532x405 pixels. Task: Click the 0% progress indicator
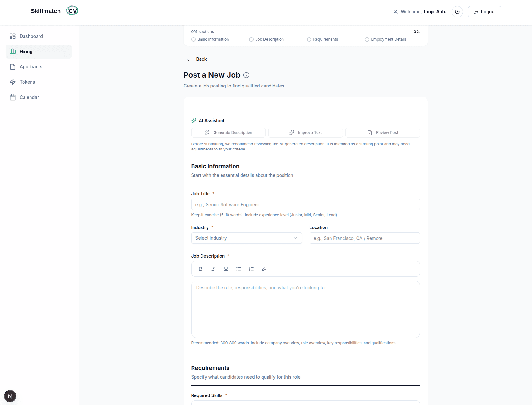pyautogui.click(x=416, y=31)
